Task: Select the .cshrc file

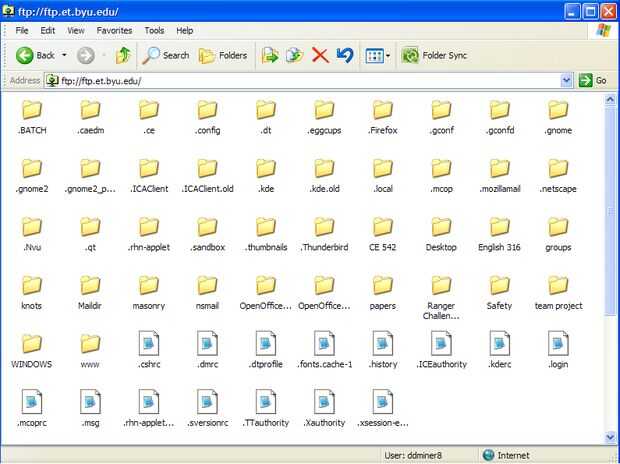Action: click(149, 350)
